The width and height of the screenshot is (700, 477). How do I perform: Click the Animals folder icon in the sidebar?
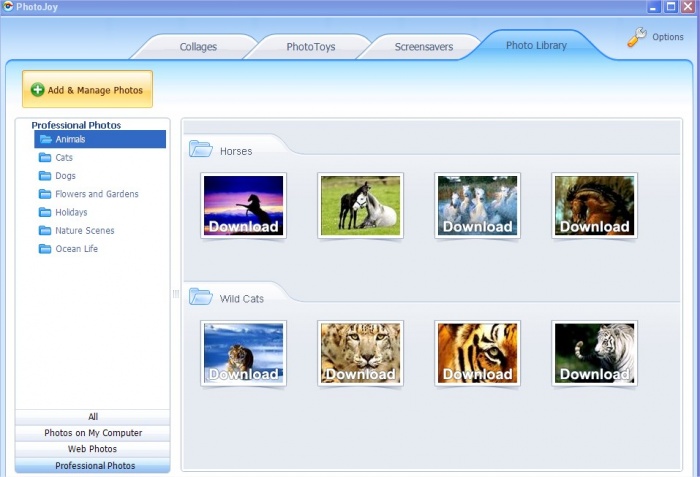(46, 139)
